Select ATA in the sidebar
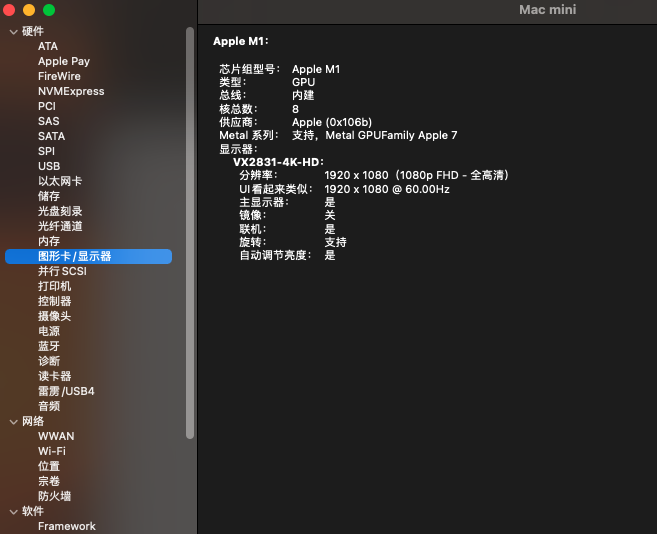This screenshot has height=534, width=657. (x=48, y=46)
